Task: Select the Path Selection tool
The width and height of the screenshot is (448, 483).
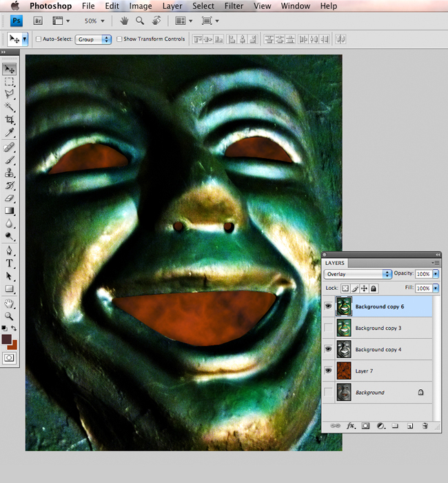Action: coord(9,276)
